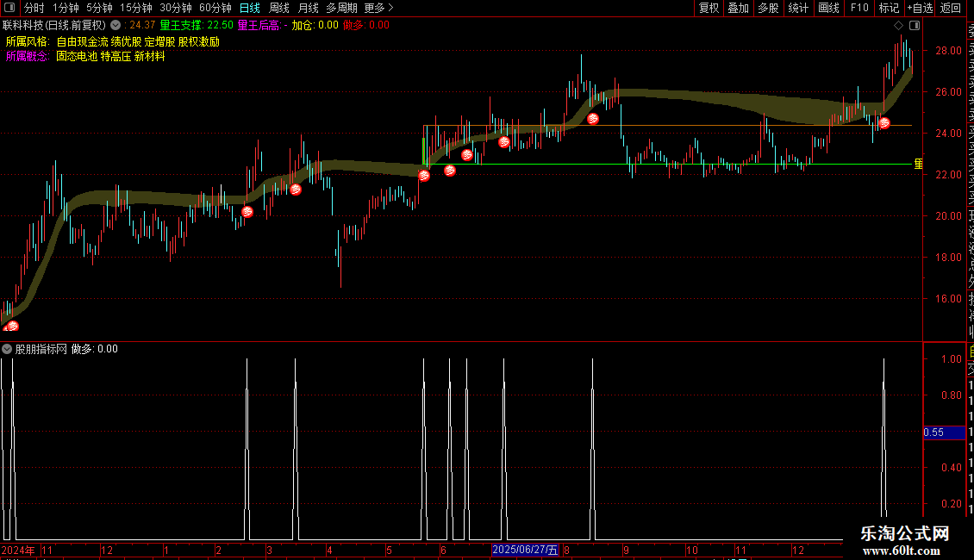The image size is (974, 560).
Task: Open the 多股 multi-stock view
Action: pyautogui.click(x=768, y=8)
